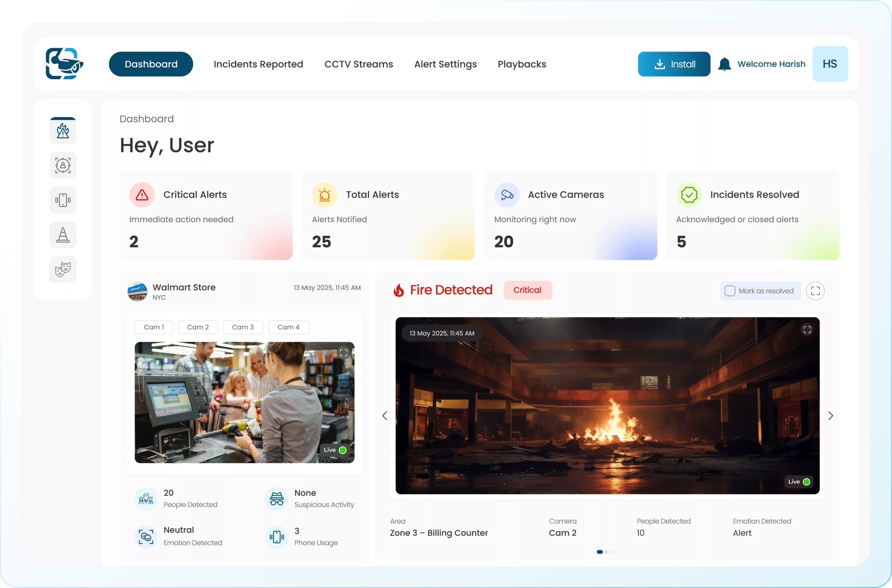The height and width of the screenshot is (588, 892).
Task: Select the Cam 3 feed button
Action: click(243, 327)
